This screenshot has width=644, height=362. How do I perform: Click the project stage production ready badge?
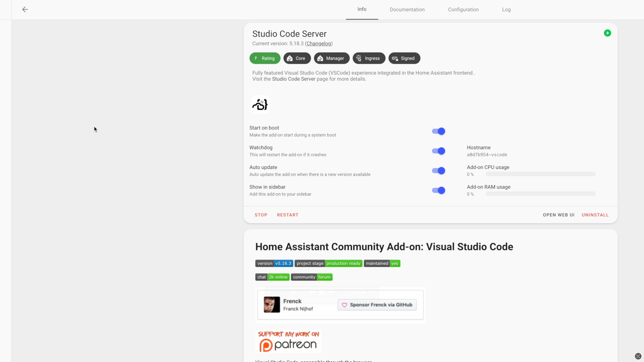[x=328, y=263]
